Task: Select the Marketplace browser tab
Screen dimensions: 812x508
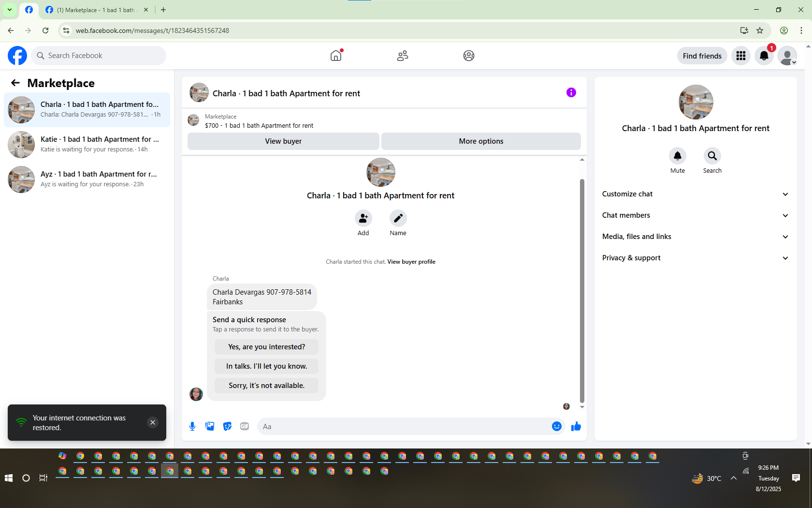Action: (97, 10)
